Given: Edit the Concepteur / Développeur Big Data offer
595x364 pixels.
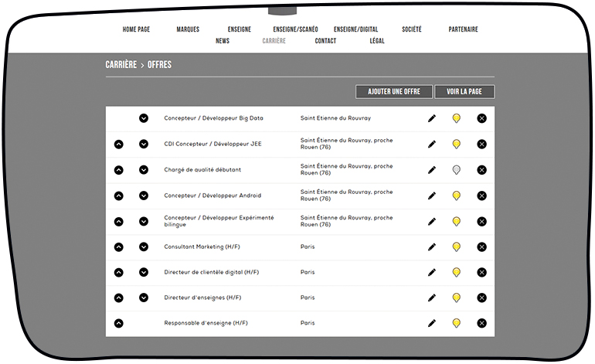Looking at the screenshot, I should tap(432, 118).
